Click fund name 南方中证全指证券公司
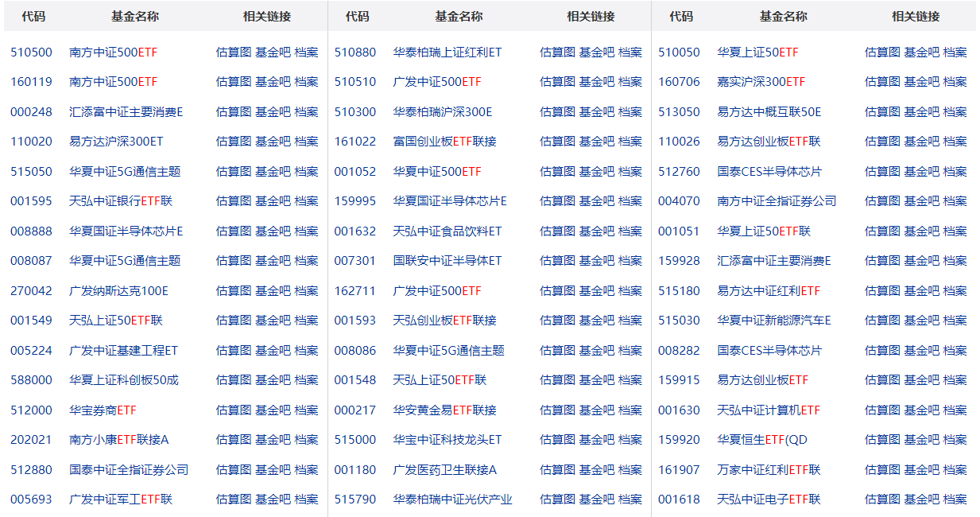 click(777, 201)
